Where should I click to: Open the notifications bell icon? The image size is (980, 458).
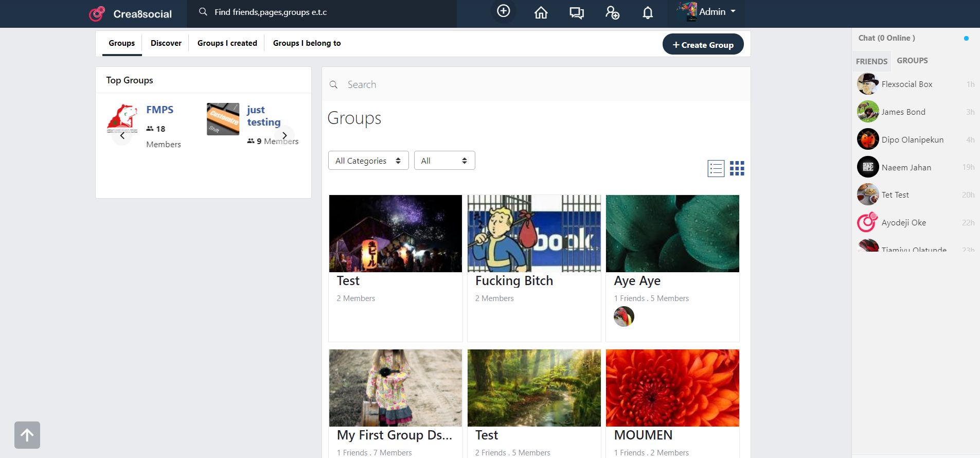648,13
